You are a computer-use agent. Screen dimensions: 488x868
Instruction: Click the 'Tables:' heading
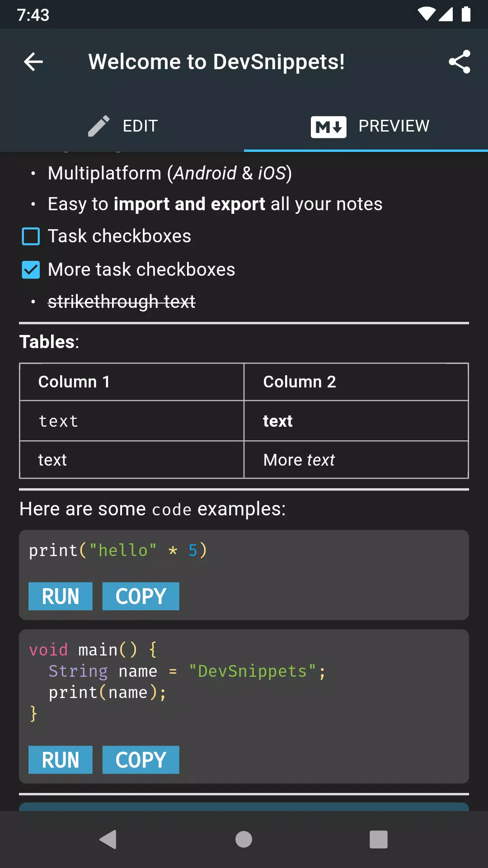[49, 342]
